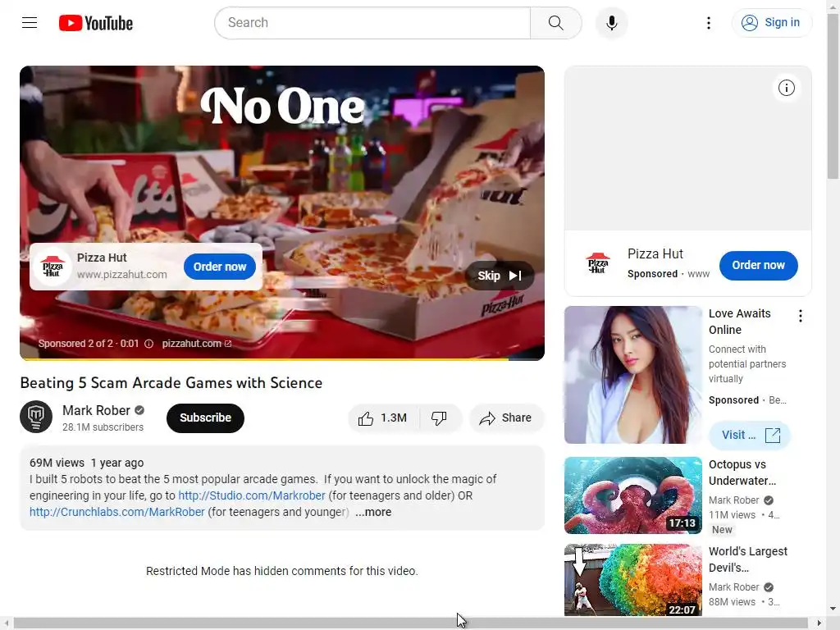Click the sidebar Pizza Hut logo

coord(597,263)
